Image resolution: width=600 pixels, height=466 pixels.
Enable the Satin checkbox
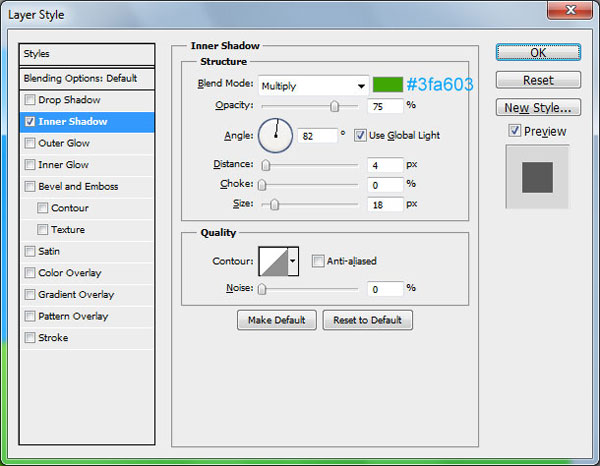coord(30,251)
